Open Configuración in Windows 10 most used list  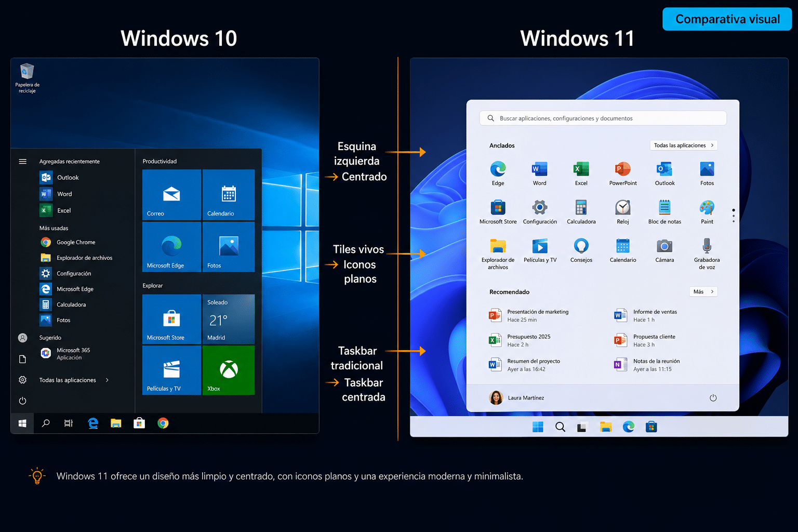(x=66, y=273)
